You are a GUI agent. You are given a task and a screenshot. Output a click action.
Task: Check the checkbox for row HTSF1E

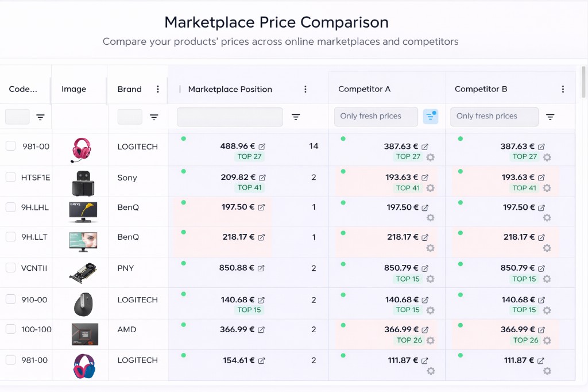(11, 177)
